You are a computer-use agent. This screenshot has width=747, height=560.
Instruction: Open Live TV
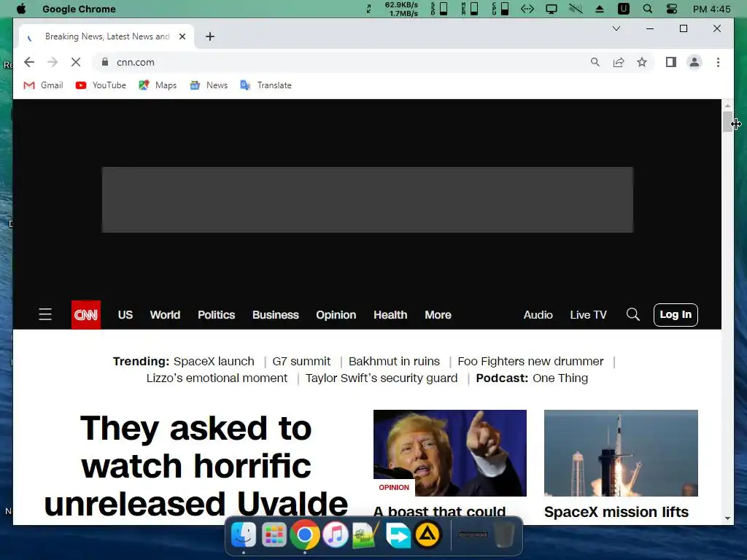589,315
